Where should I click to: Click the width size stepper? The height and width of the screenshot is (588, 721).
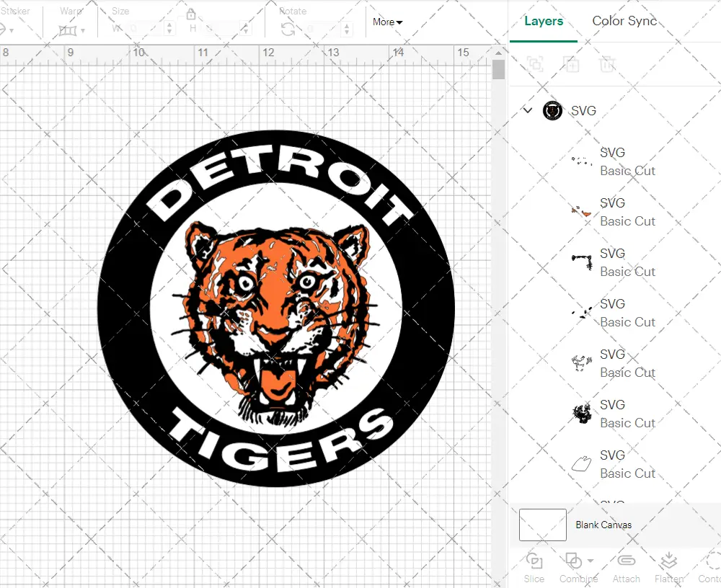pos(169,29)
